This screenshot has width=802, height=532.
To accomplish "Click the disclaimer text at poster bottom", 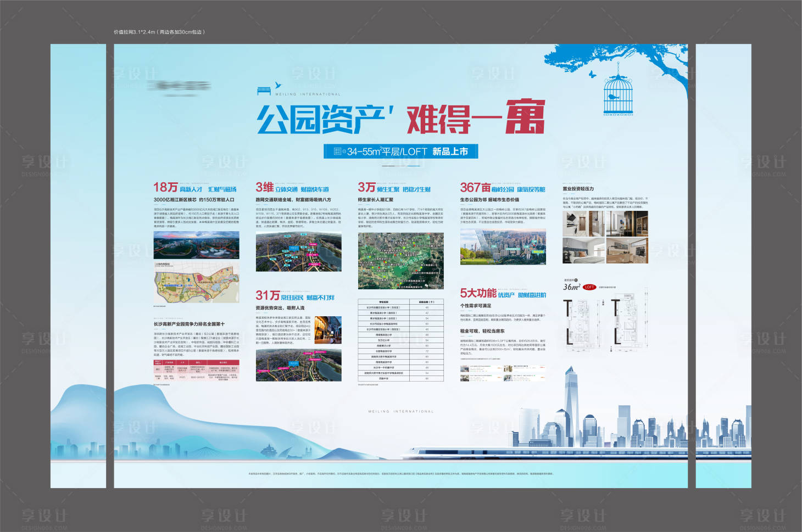I will pos(401,473).
